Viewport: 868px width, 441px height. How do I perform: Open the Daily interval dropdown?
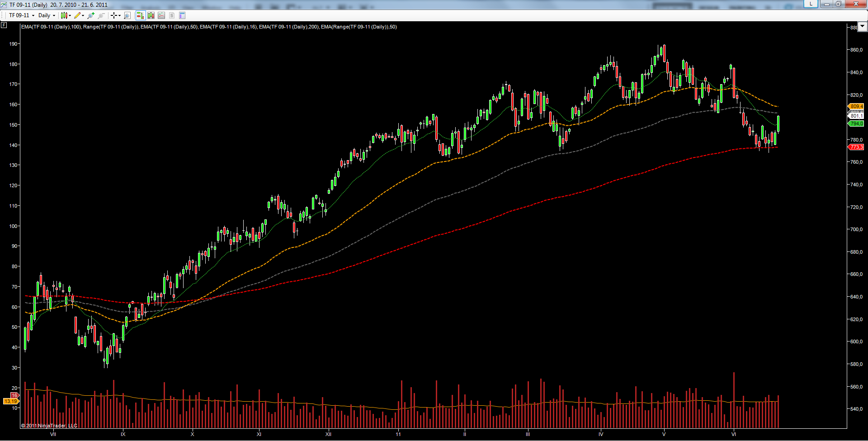point(47,15)
